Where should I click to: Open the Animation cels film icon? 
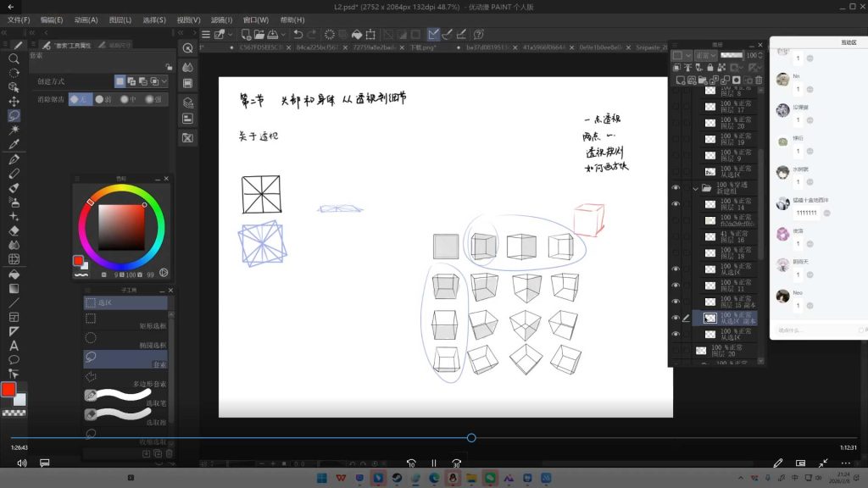point(187,83)
